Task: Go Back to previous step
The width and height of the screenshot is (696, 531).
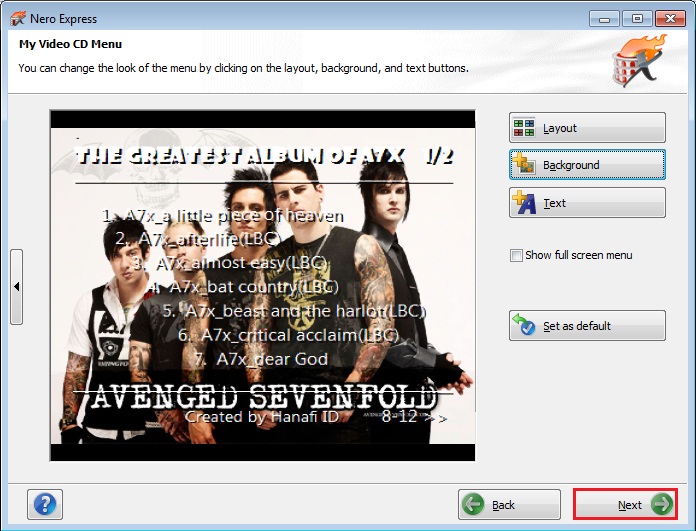Action: (x=509, y=504)
